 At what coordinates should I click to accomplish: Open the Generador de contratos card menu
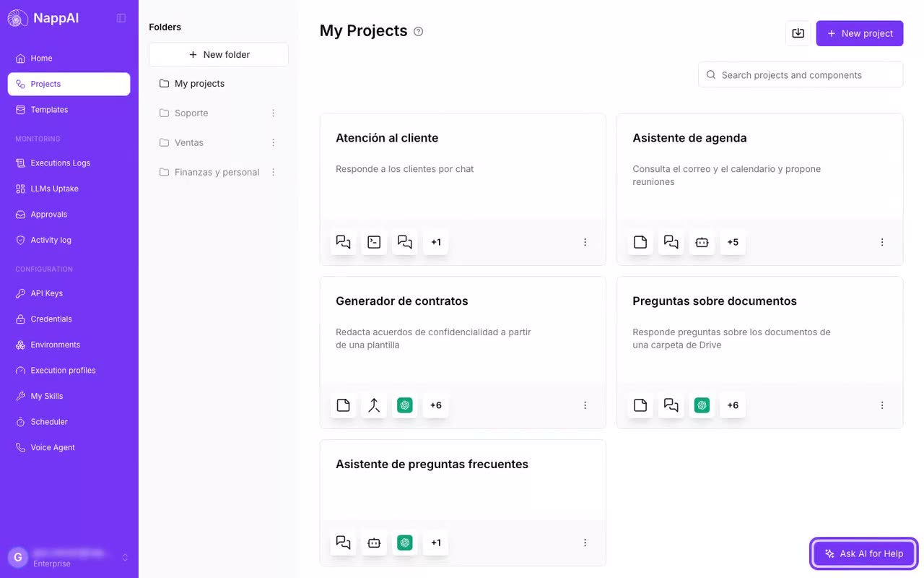pyautogui.click(x=585, y=405)
